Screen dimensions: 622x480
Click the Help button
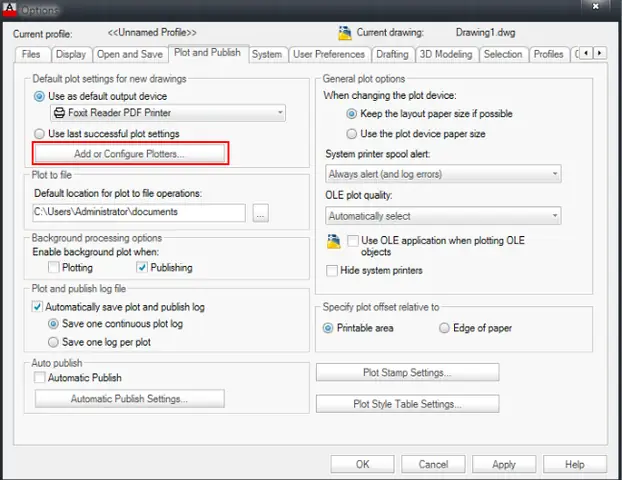click(575, 464)
